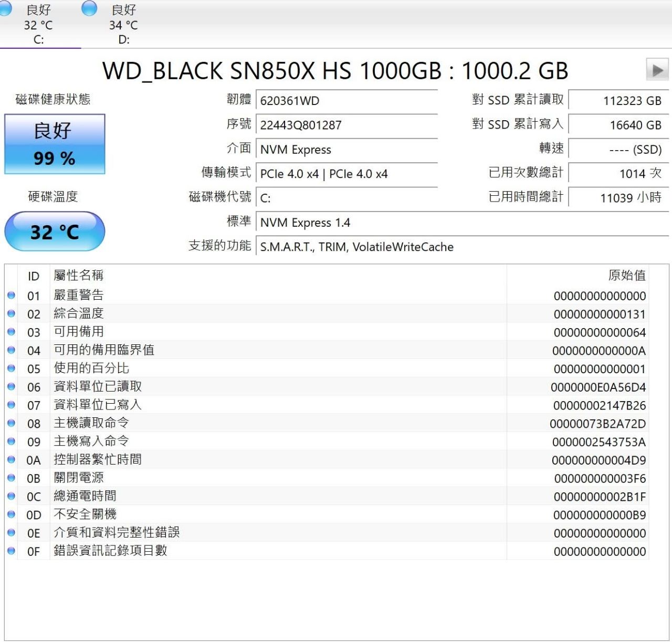Click the 32 °C temperature button
Image resolution: width=672 pixels, height=642 pixels.
pyautogui.click(x=55, y=231)
